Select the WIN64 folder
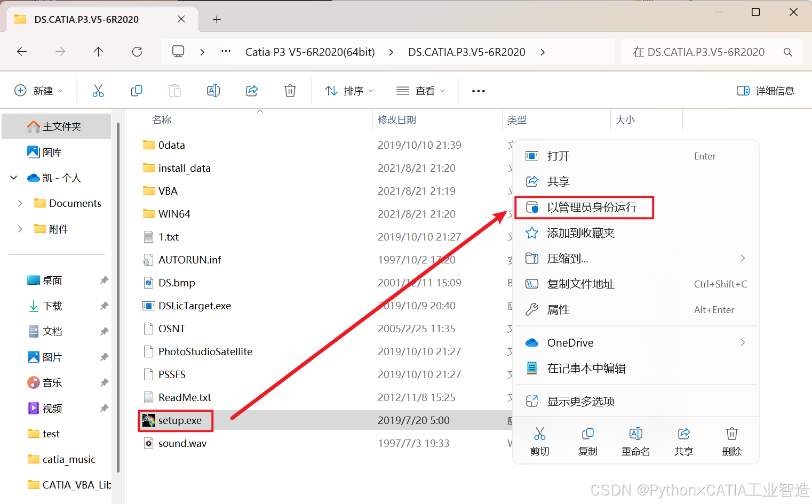Image resolution: width=812 pixels, height=504 pixels. [x=174, y=214]
